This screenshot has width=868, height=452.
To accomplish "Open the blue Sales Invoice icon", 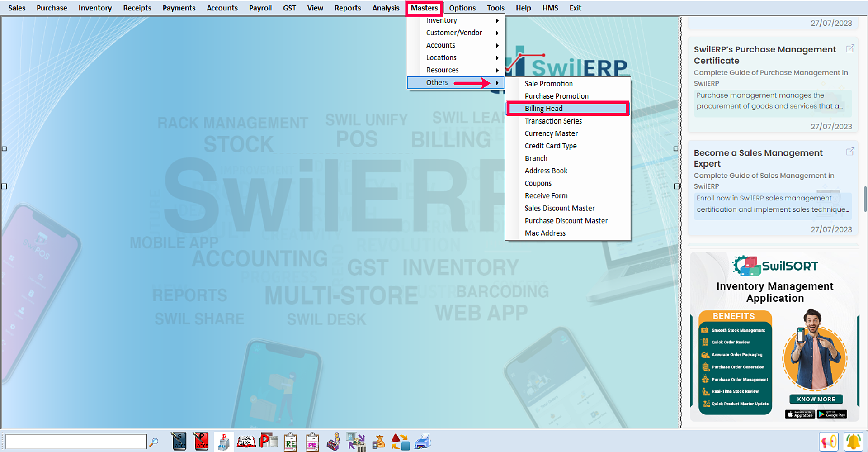I will [x=179, y=442].
